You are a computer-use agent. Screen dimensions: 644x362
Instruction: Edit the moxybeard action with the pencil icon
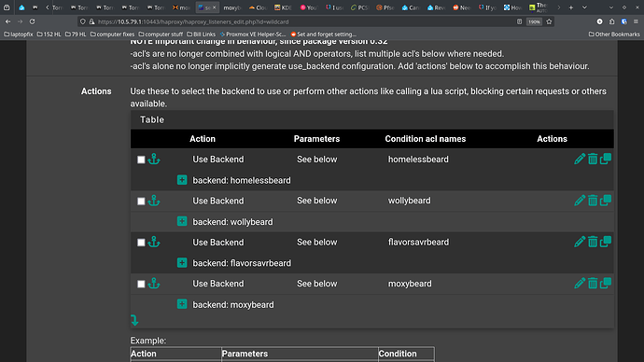pyautogui.click(x=580, y=284)
